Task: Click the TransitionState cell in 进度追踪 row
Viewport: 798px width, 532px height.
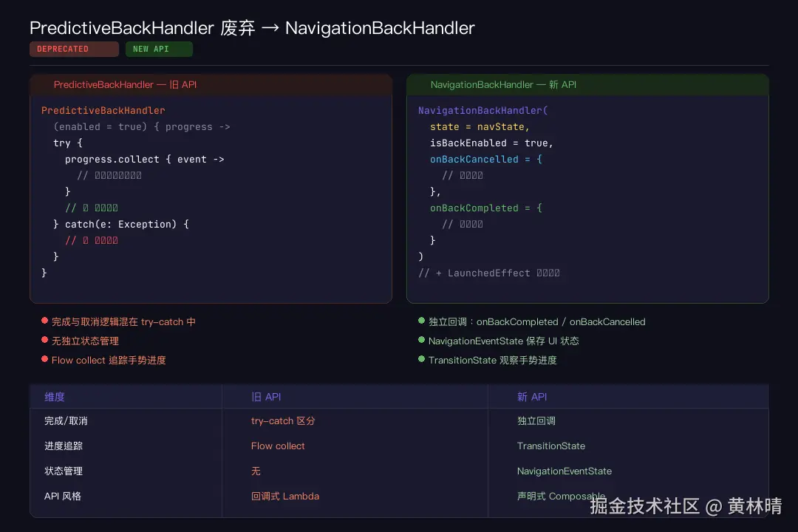Action: tap(551, 446)
